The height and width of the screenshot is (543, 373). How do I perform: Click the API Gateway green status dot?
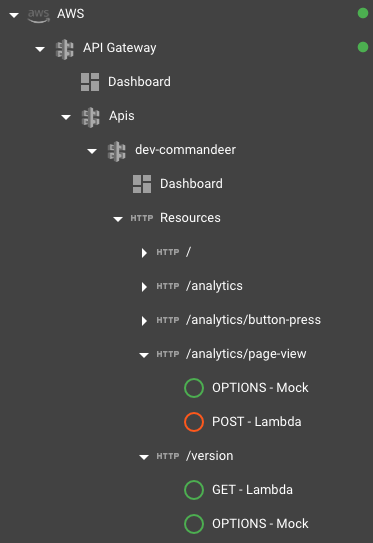363,47
